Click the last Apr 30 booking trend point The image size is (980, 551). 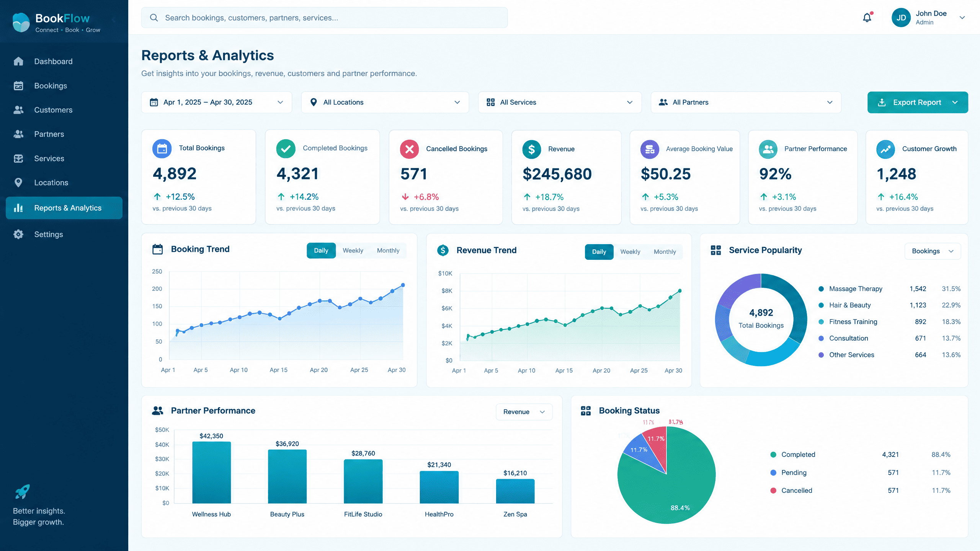pos(403,285)
